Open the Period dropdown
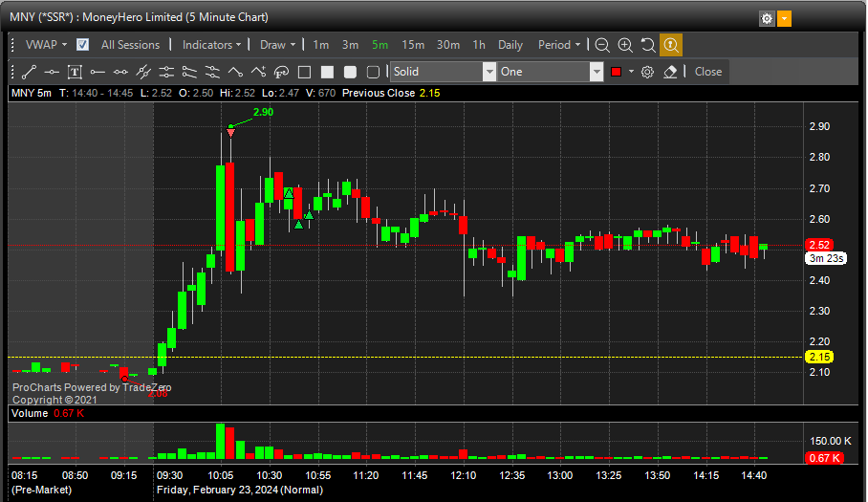The image size is (868, 502). pos(559,45)
